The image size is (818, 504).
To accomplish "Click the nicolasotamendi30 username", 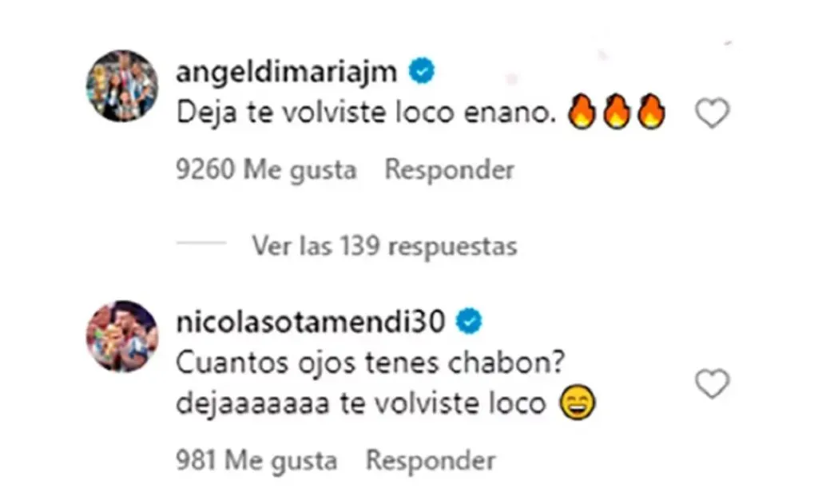I will tap(311, 322).
